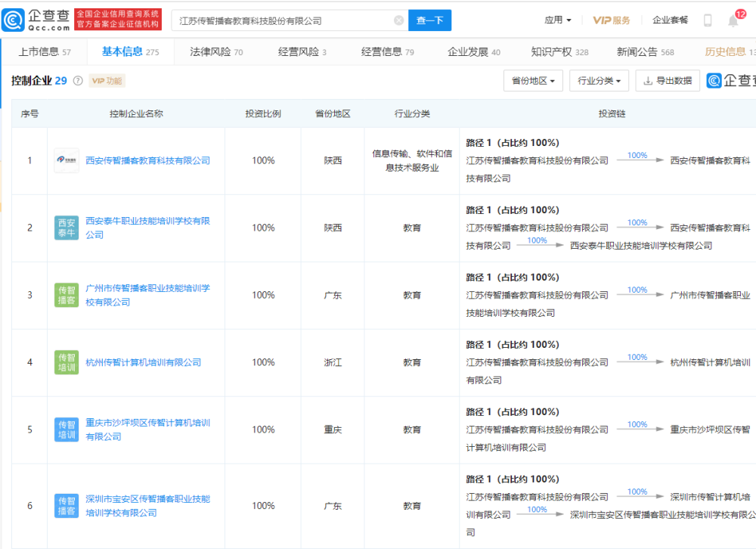
Task: Click the green 传智播客 avatar in row 3
Action: [x=67, y=295]
